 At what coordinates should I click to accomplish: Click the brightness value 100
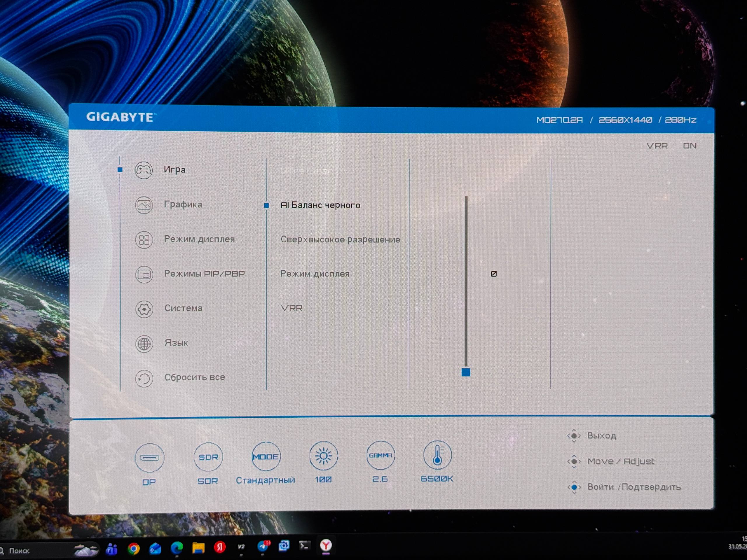point(323,480)
